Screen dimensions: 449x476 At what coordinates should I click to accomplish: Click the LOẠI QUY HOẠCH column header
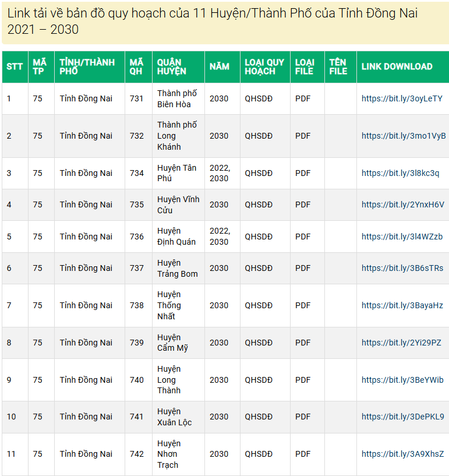264,66
